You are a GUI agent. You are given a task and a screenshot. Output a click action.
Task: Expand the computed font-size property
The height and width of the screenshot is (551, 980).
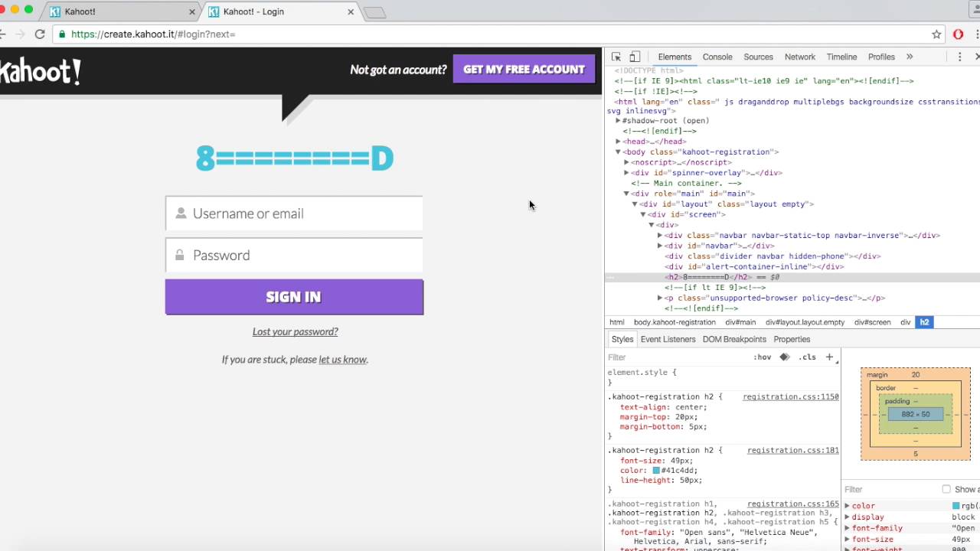[x=847, y=540]
